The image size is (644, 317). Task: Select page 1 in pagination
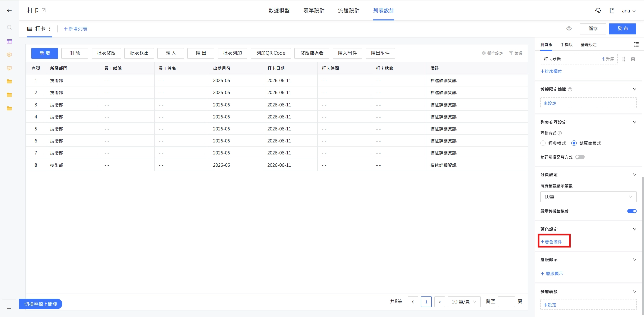pyautogui.click(x=426, y=302)
